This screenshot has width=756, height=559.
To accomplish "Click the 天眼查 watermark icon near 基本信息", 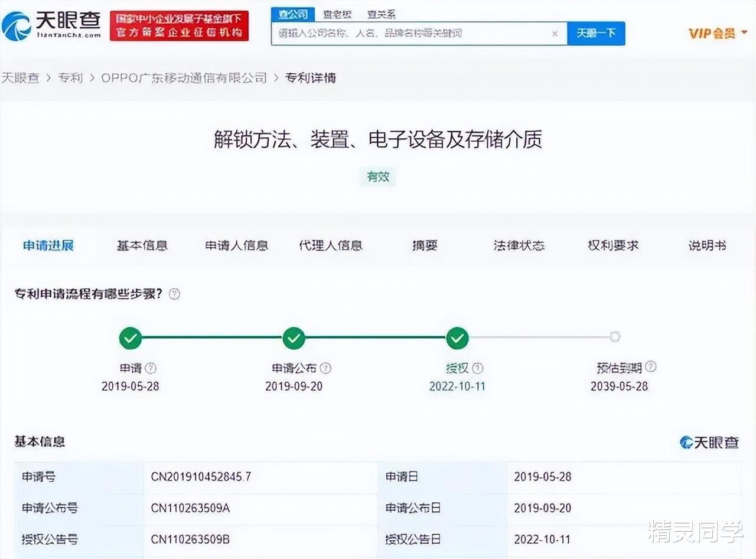I will [685, 441].
